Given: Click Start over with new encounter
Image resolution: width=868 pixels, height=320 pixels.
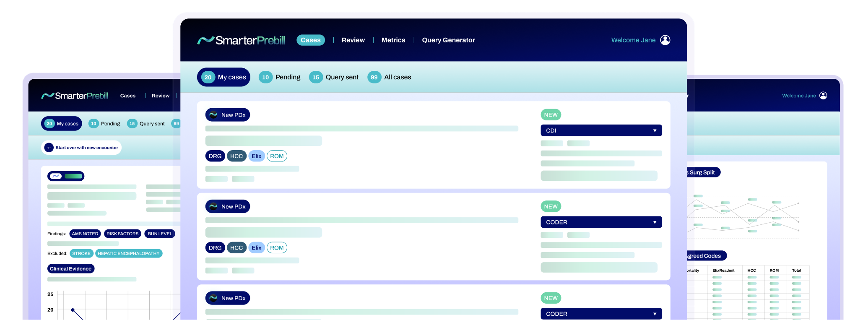Looking at the screenshot, I should [x=81, y=148].
